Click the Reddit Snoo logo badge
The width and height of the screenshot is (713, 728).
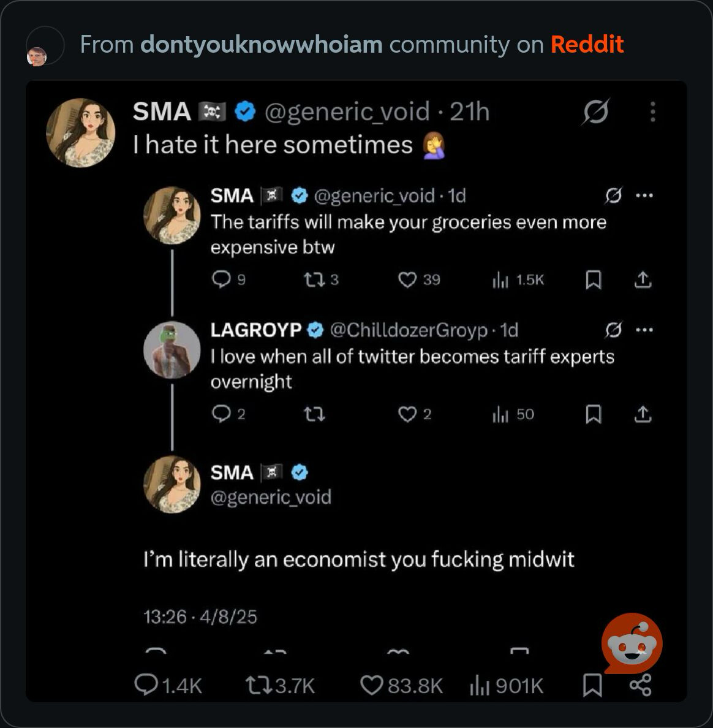[x=632, y=643]
